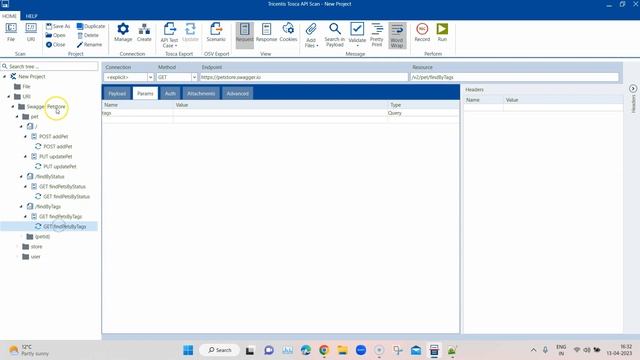
Task: Collapse the Headers side panel arrow
Action: [633, 89]
